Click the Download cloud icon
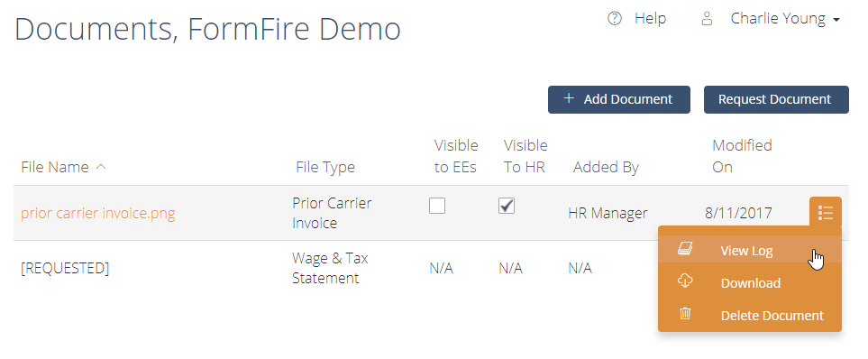Viewport: 868px width, 359px height. pos(685,281)
